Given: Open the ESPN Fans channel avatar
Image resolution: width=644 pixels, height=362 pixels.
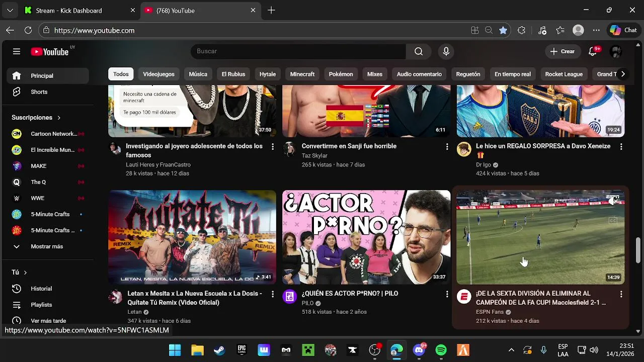Looking at the screenshot, I should (x=463, y=297).
